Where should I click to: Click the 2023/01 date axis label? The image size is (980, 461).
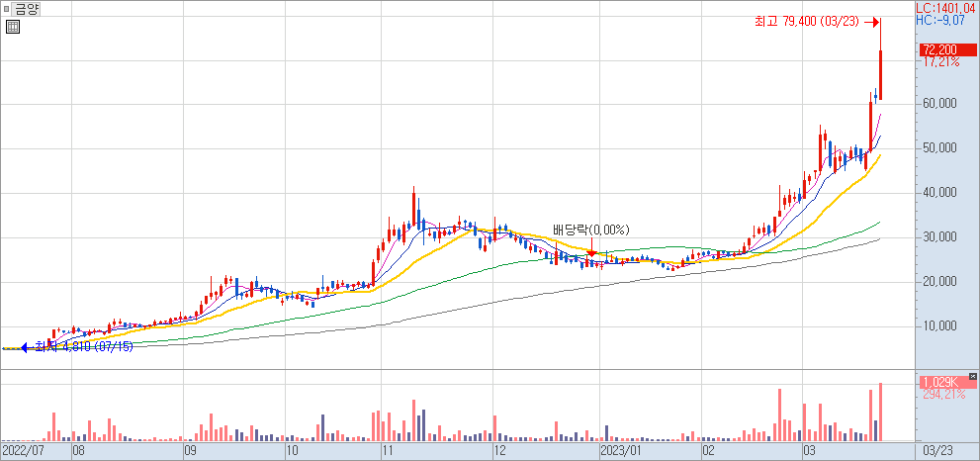(621, 450)
